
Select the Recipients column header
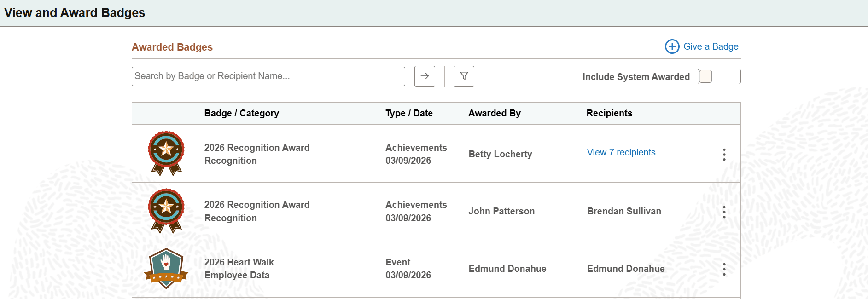click(x=609, y=113)
